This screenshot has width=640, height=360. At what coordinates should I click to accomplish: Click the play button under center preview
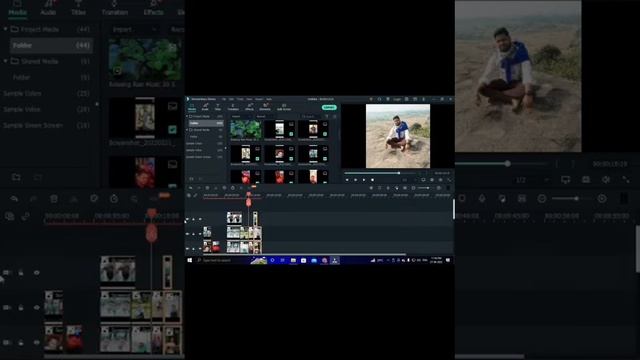pyautogui.click(x=364, y=180)
